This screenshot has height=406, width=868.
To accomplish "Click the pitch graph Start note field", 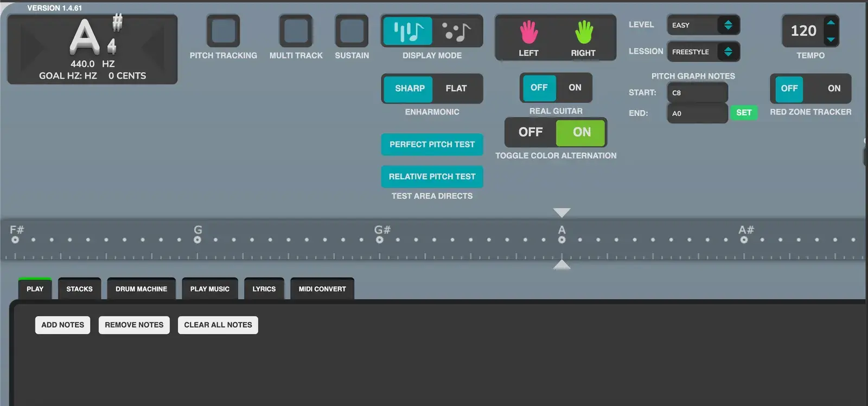I will [698, 93].
